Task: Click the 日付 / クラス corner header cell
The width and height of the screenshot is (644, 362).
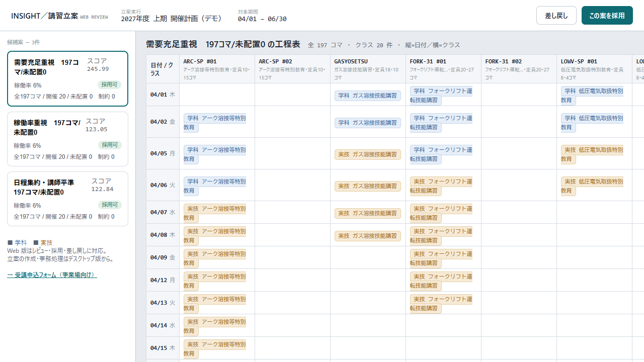Action: coord(163,69)
